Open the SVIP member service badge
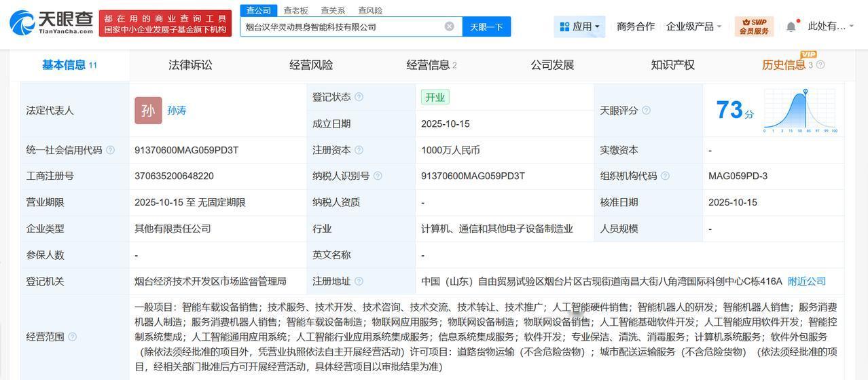868x380 pixels. [x=754, y=26]
